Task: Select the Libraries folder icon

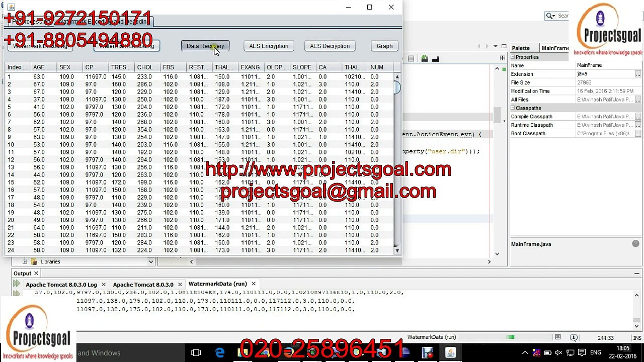Action: tap(34, 261)
